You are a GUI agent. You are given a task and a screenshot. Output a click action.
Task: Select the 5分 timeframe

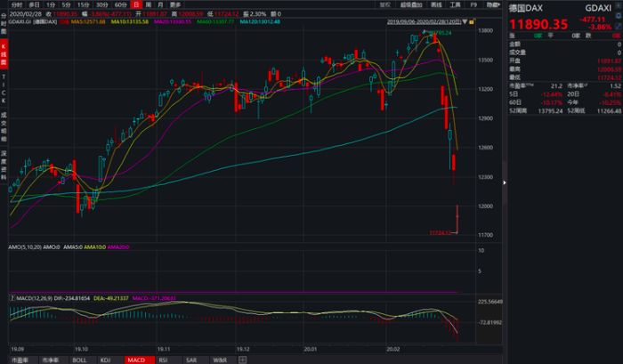pyautogui.click(x=66, y=4)
